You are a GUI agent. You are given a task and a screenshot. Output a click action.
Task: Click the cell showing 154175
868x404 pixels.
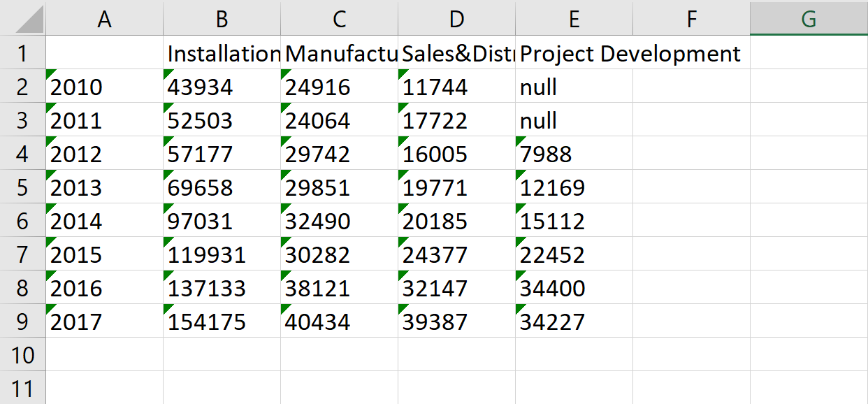click(x=222, y=322)
